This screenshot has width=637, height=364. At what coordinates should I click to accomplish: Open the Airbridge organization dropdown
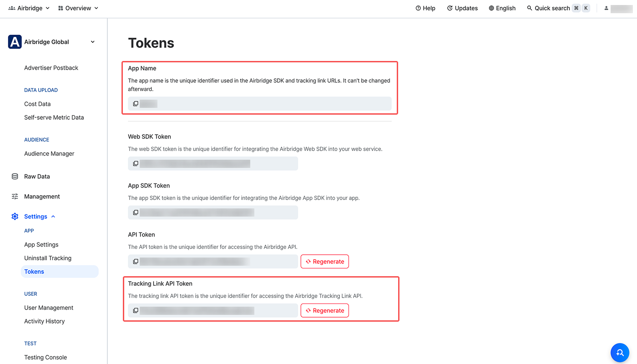point(29,8)
